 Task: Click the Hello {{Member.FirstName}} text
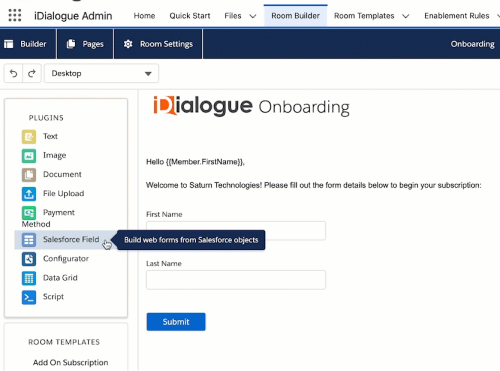[x=195, y=162]
